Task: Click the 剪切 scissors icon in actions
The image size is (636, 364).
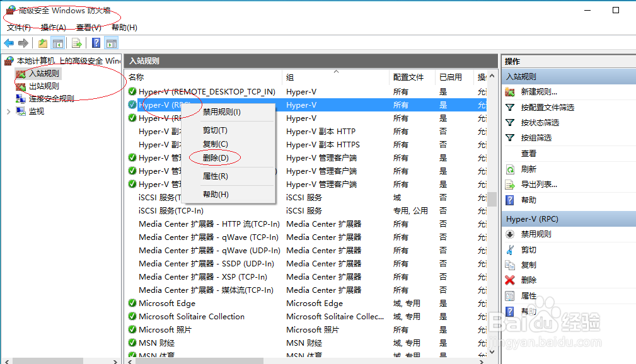Action: coord(510,249)
